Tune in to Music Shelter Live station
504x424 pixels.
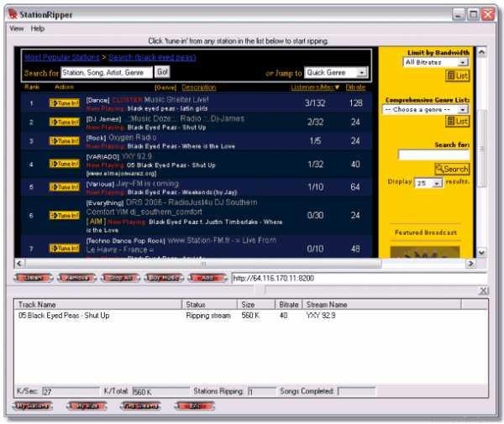[x=65, y=103]
